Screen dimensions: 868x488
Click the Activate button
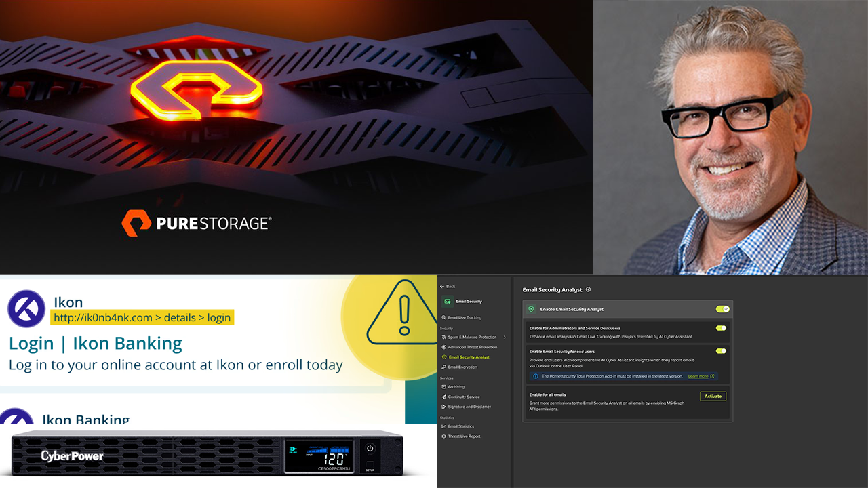[x=713, y=396]
